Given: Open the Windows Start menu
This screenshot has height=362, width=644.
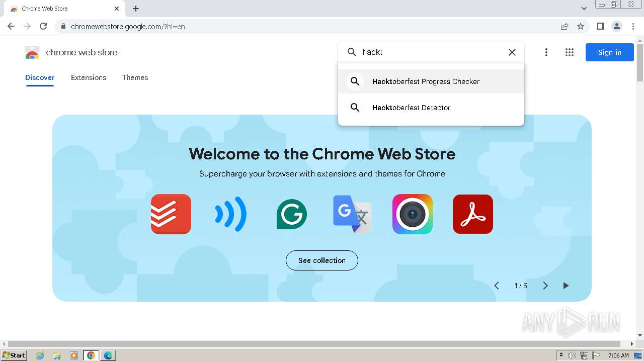Looking at the screenshot, I should pyautogui.click(x=14, y=355).
